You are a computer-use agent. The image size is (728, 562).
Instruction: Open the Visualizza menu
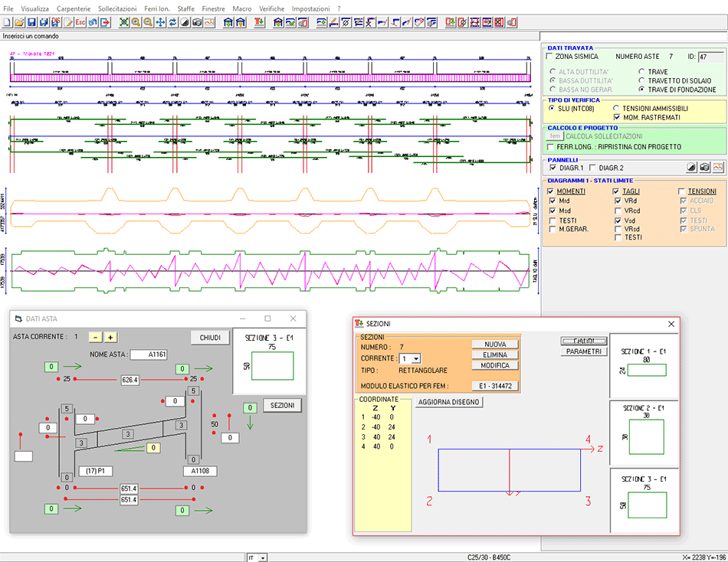(34, 8)
